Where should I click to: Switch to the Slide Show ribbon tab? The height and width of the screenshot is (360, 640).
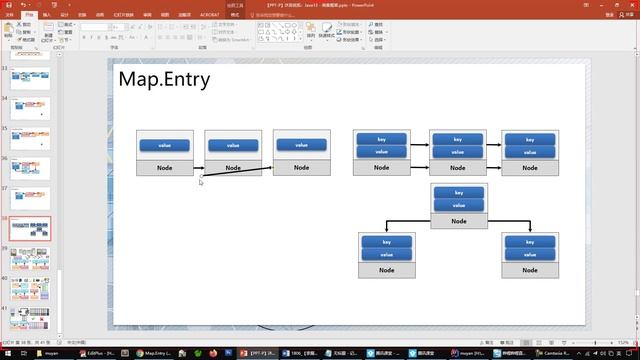tap(124, 15)
